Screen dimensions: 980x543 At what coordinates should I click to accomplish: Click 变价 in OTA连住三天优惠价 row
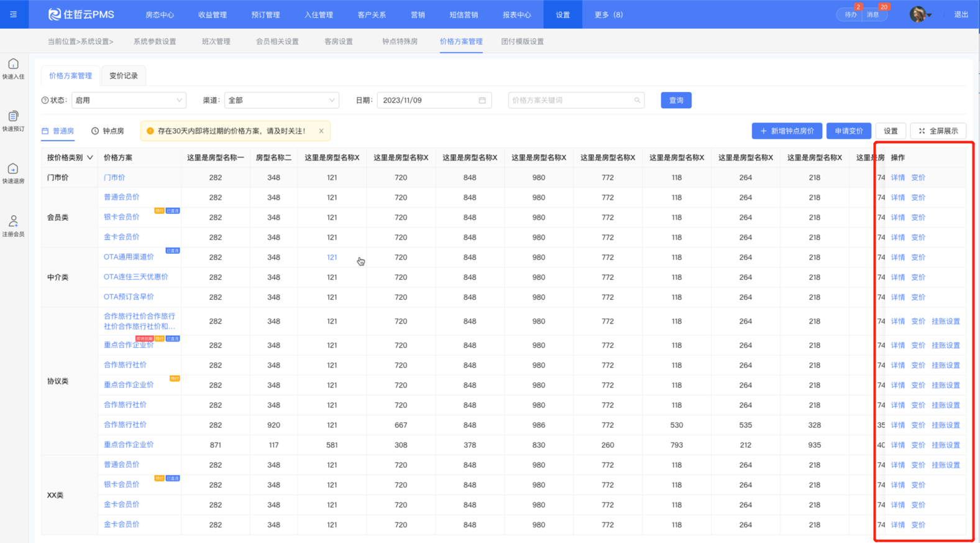coord(918,277)
